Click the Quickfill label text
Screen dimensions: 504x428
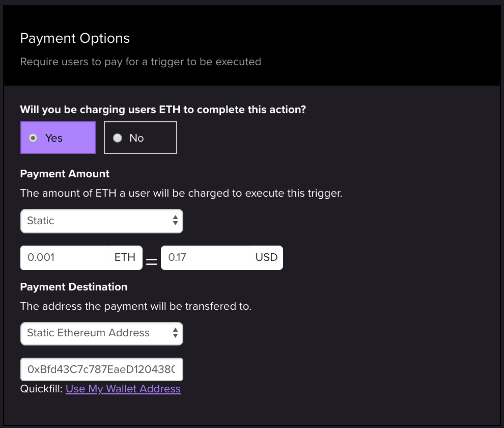pos(41,389)
